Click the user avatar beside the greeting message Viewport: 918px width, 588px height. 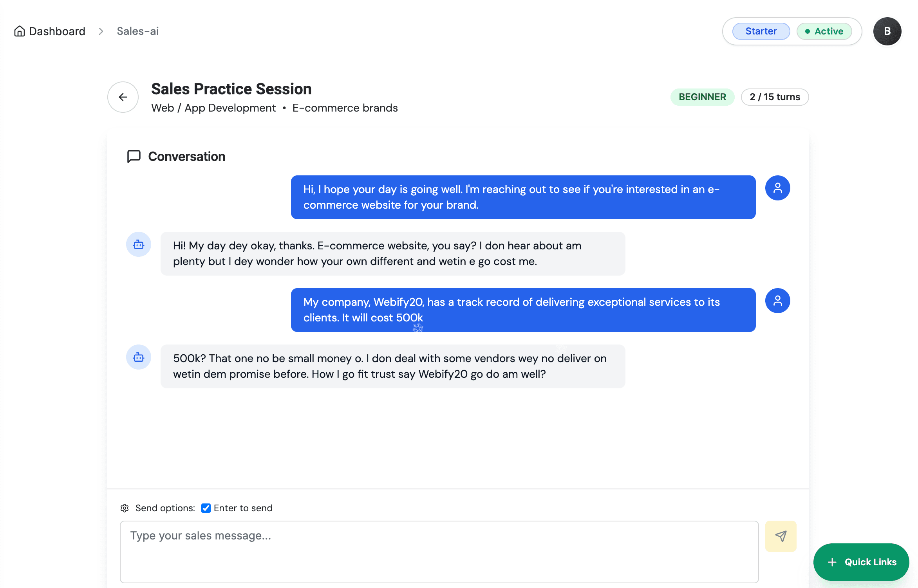pyautogui.click(x=777, y=188)
